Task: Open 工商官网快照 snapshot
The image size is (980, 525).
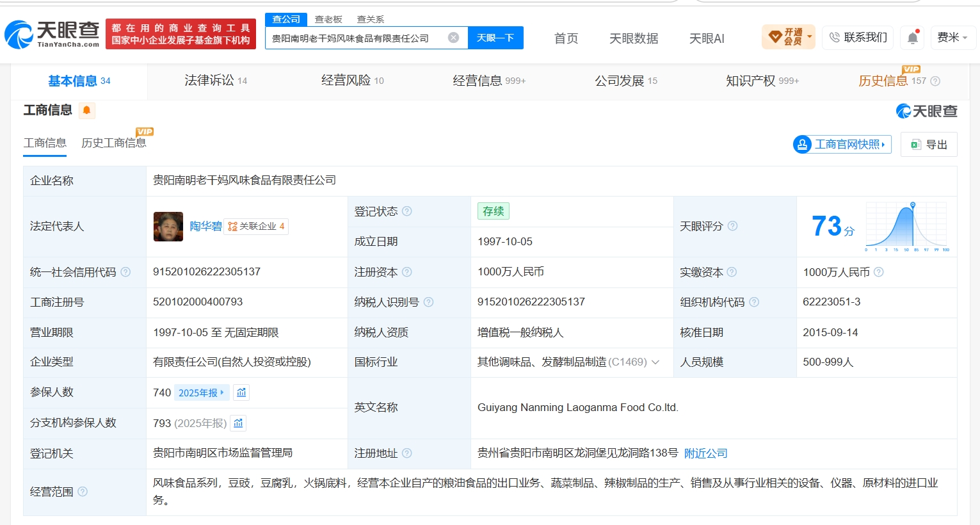Action: click(x=842, y=144)
